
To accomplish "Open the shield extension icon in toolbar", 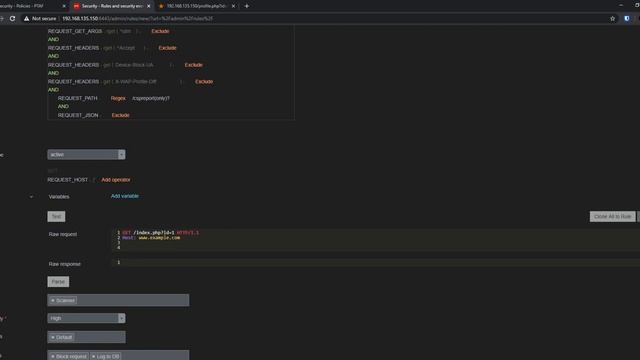I will 627,18.
